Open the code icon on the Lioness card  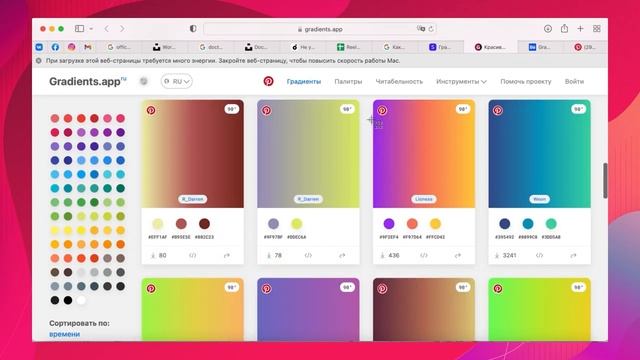[424, 256]
